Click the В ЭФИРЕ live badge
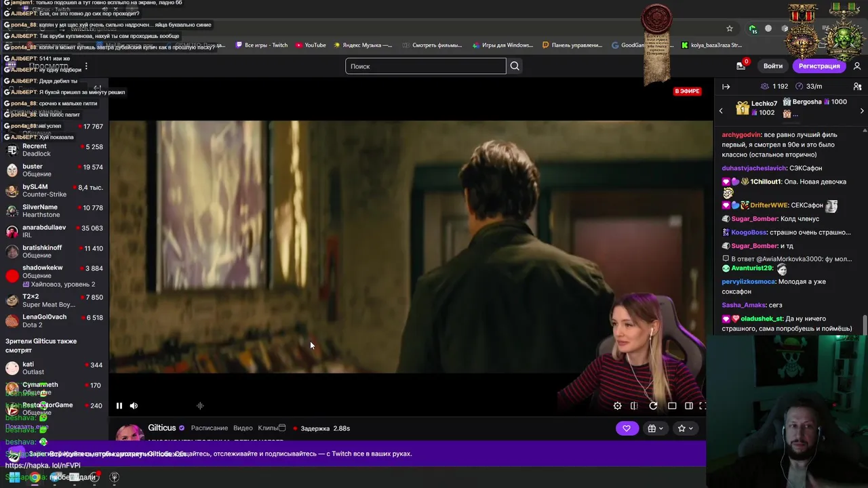Screen dimensions: 868x488 (x=687, y=91)
